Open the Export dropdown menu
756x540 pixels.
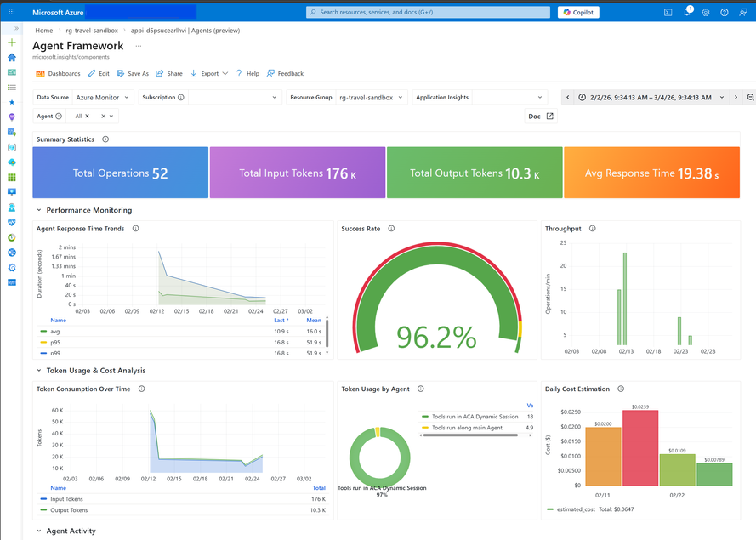(209, 74)
